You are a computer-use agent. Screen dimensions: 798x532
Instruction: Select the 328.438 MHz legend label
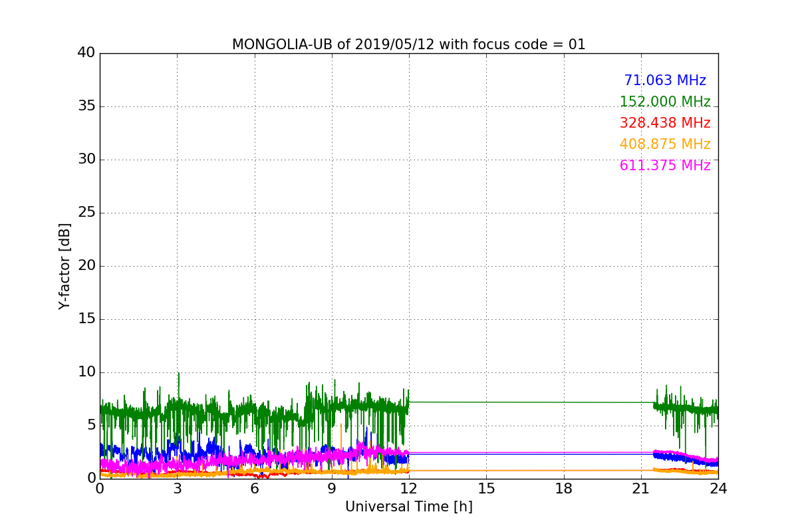tap(665, 123)
